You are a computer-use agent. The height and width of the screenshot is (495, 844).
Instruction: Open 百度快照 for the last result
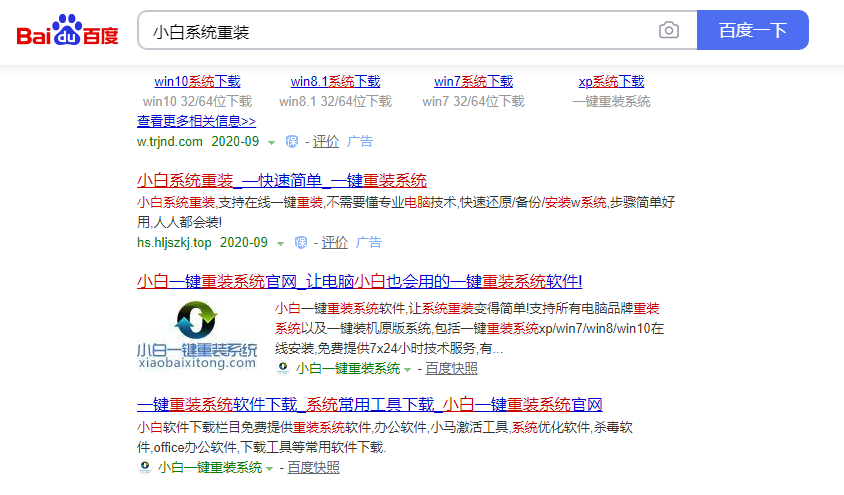(313, 468)
